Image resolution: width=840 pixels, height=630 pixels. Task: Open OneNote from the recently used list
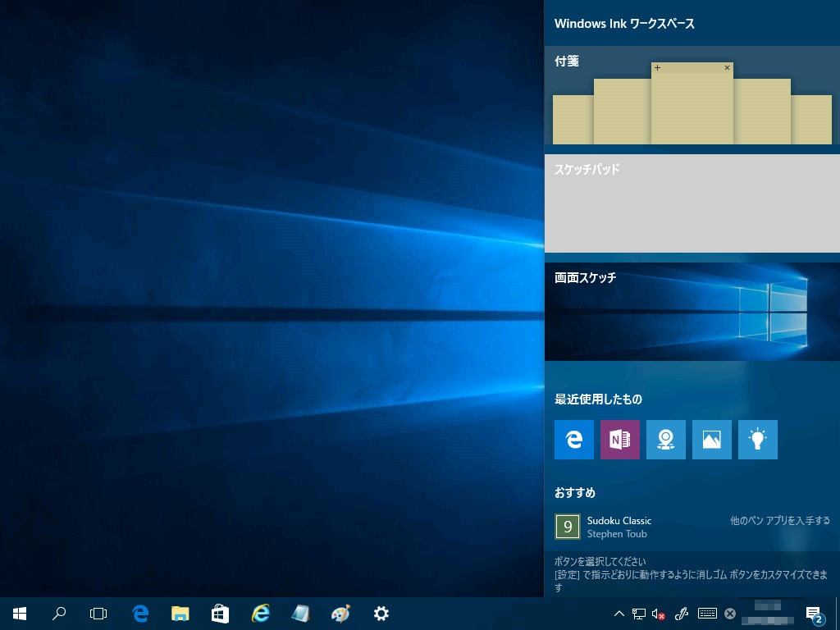(619, 440)
